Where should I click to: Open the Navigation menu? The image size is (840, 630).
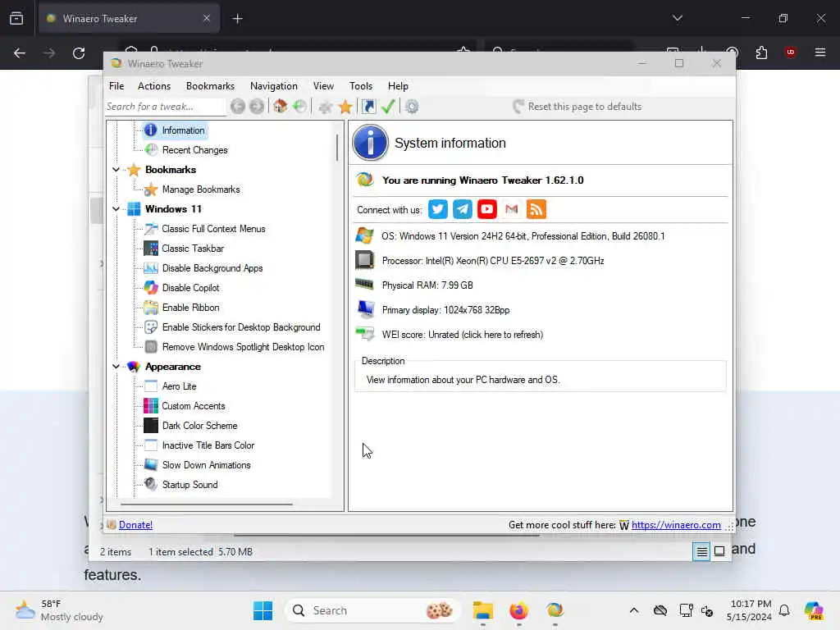pos(273,85)
